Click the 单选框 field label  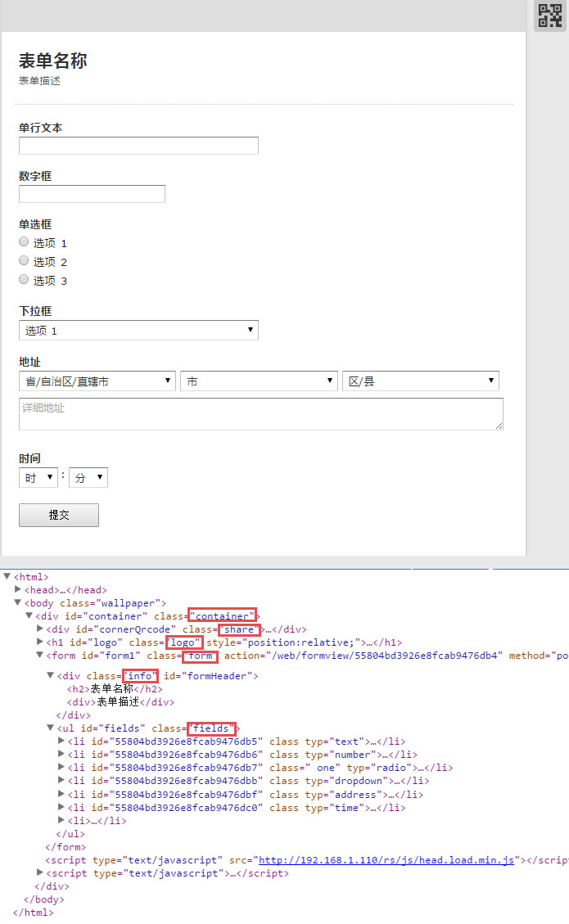[35, 224]
